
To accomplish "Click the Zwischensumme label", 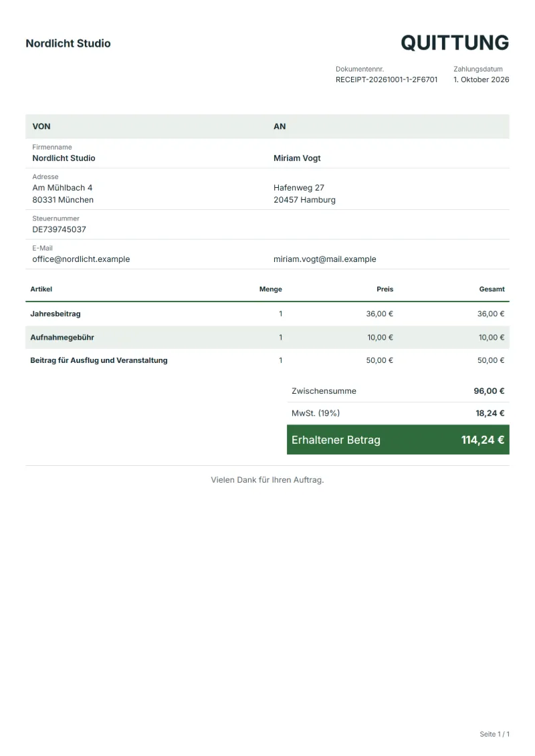I will [324, 391].
